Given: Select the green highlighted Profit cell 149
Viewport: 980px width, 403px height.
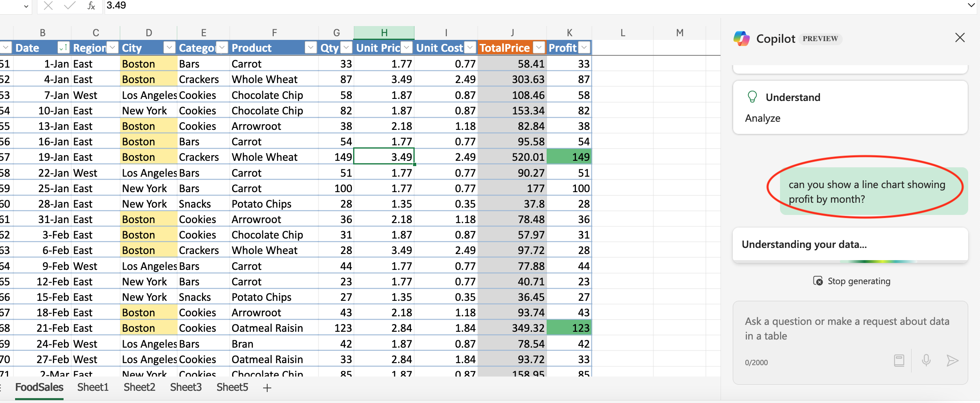Looking at the screenshot, I should pos(569,157).
